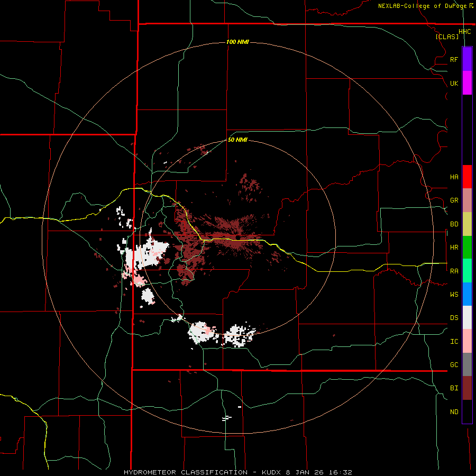Click the red HA legend color swatch
The width and height of the screenshot is (476, 476).
point(467,177)
